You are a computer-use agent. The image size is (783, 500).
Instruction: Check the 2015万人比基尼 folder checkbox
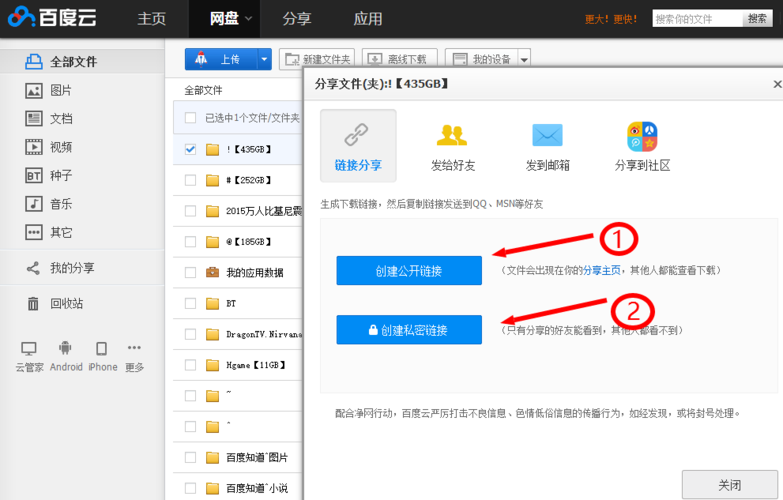(190, 211)
